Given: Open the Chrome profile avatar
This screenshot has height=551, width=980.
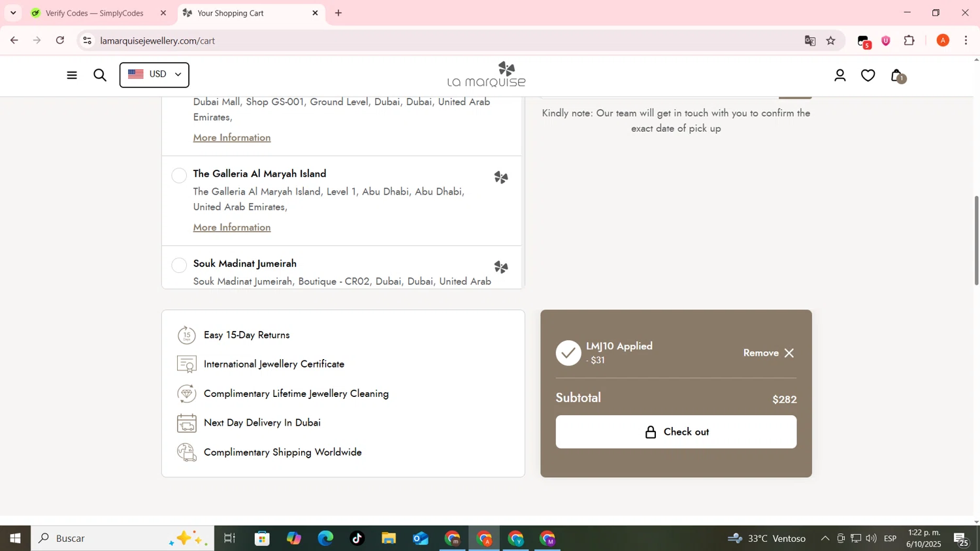Looking at the screenshot, I should (x=943, y=40).
